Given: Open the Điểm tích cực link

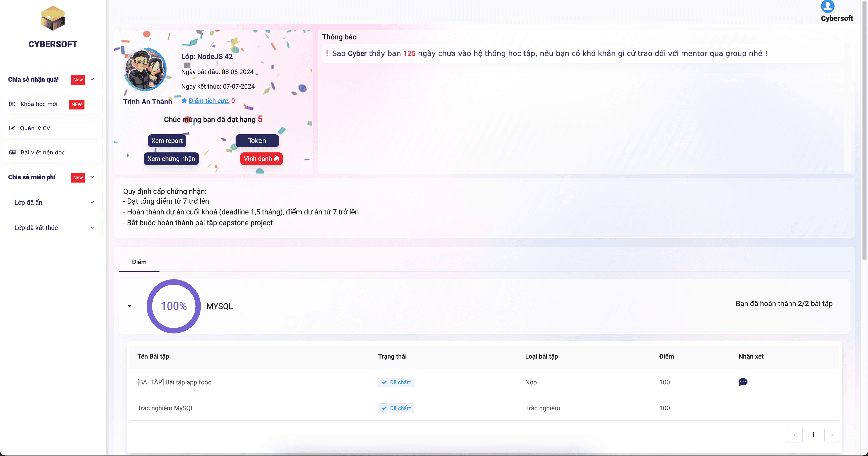Looking at the screenshot, I should coord(209,101).
